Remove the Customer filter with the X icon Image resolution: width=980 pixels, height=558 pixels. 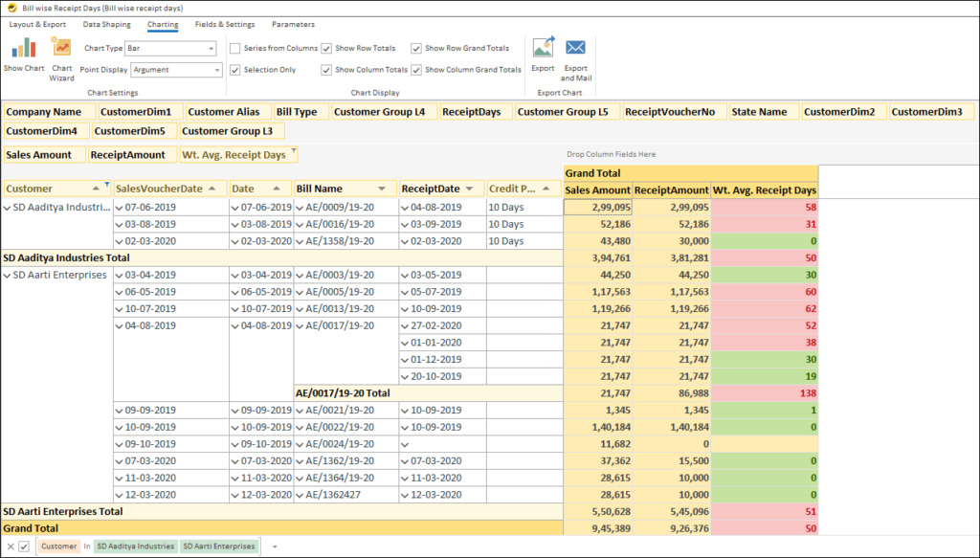[x=9, y=546]
